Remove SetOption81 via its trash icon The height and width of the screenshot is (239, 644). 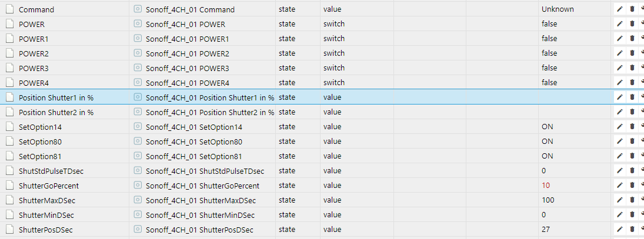632,156
